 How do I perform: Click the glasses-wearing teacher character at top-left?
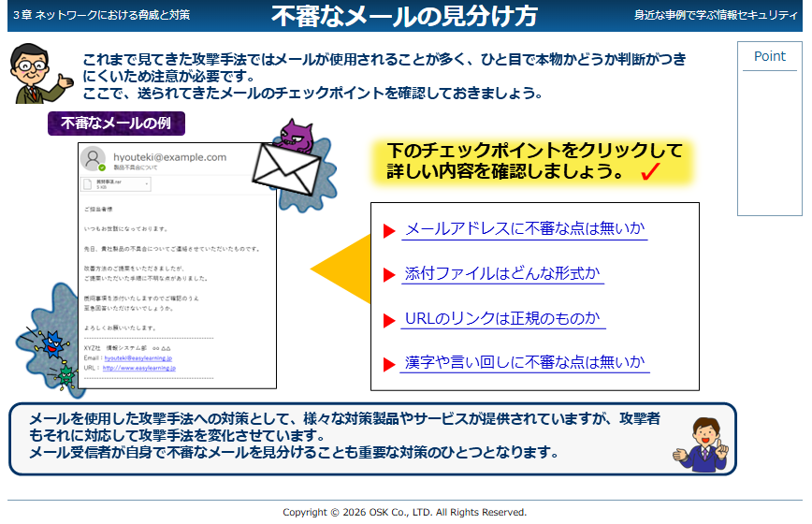(x=37, y=73)
